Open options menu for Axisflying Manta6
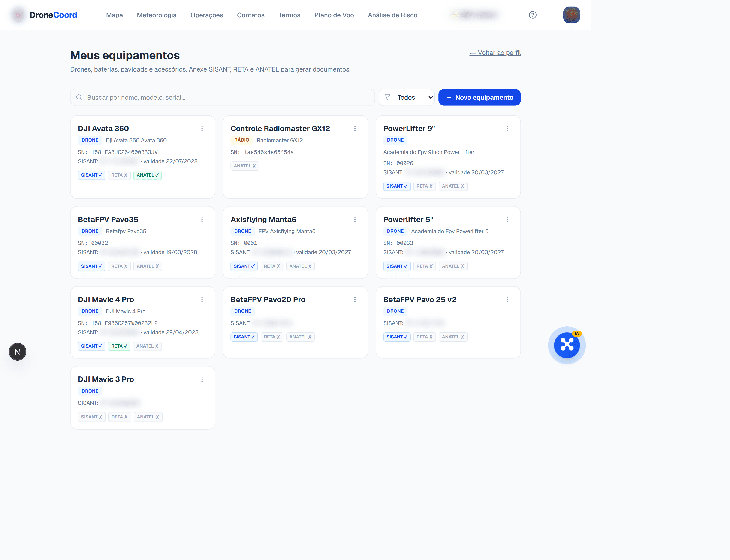Image resolution: width=730 pixels, height=560 pixels. coord(355,219)
